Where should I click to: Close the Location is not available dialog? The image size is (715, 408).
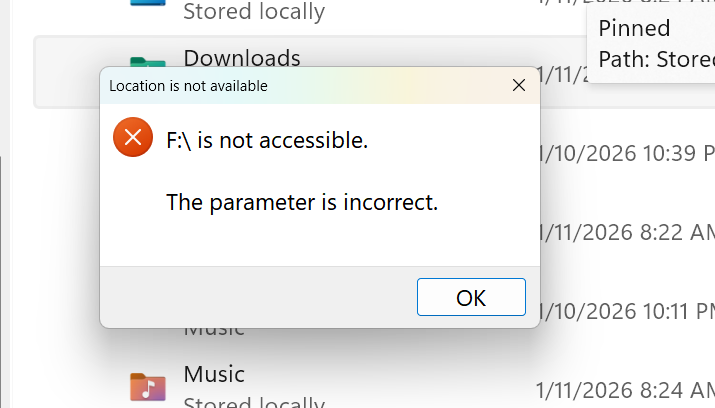[x=518, y=86]
